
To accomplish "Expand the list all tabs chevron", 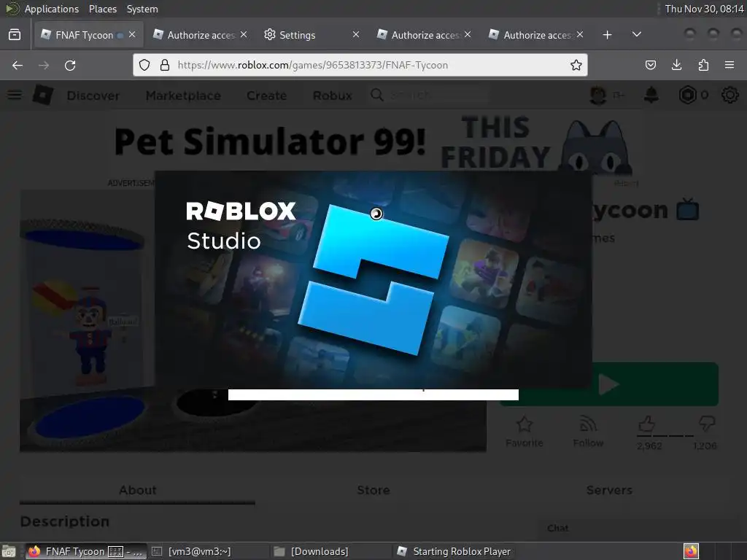I will pyautogui.click(x=636, y=35).
